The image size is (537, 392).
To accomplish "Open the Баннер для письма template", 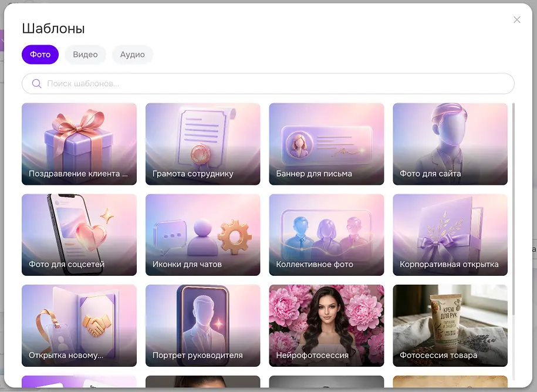I will click(326, 144).
